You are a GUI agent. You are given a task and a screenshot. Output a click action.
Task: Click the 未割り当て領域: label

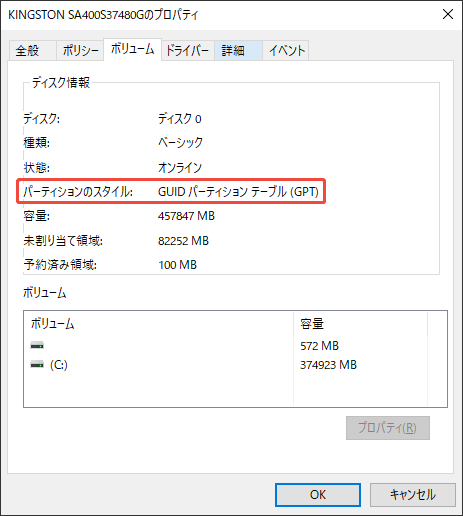coord(63,241)
